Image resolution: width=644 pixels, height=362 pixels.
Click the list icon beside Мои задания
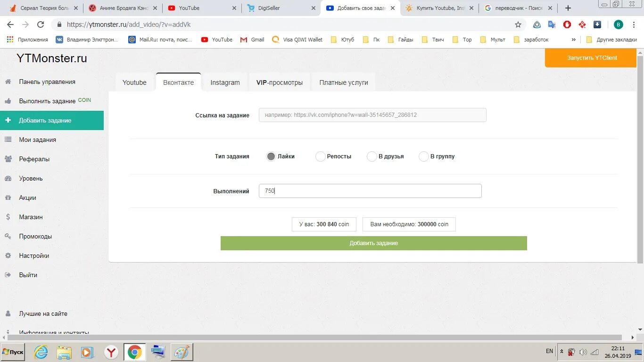[x=8, y=140]
